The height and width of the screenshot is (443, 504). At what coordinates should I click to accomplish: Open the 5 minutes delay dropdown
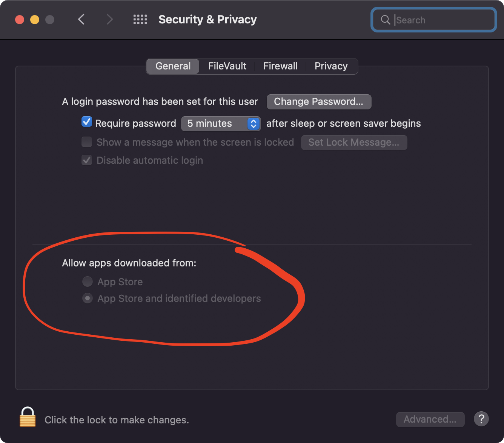coord(221,124)
